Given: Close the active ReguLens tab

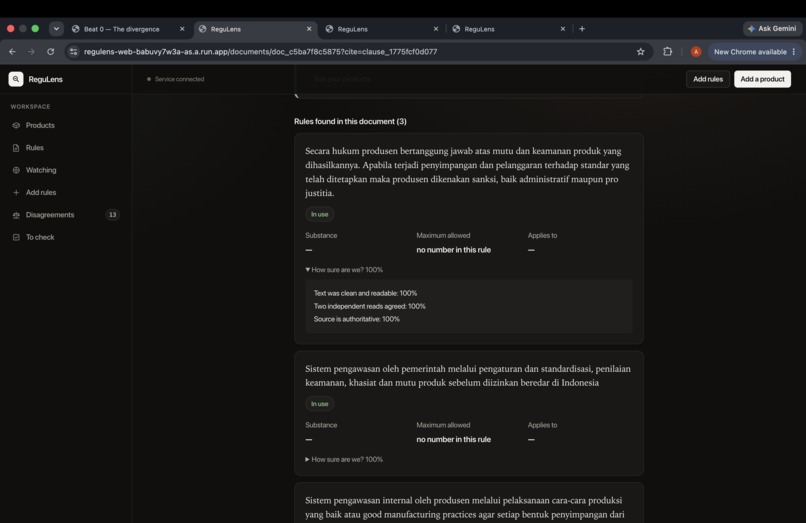Looking at the screenshot, I should coord(309,29).
